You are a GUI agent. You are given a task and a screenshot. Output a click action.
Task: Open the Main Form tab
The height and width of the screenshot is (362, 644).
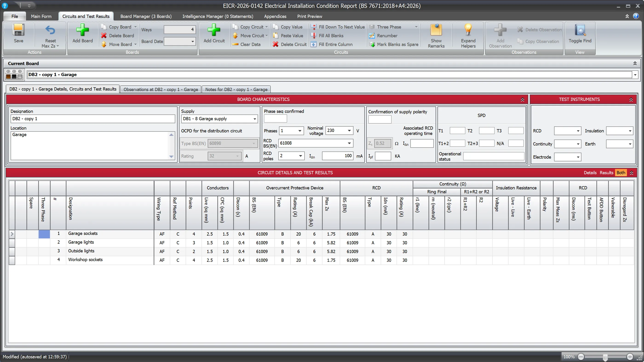click(x=41, y=16)
